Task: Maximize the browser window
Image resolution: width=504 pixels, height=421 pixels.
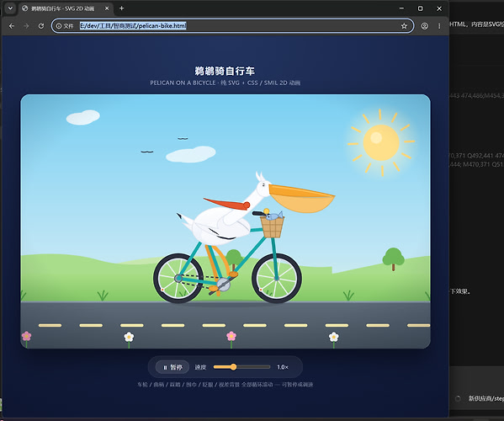Action: coord(421,8)
